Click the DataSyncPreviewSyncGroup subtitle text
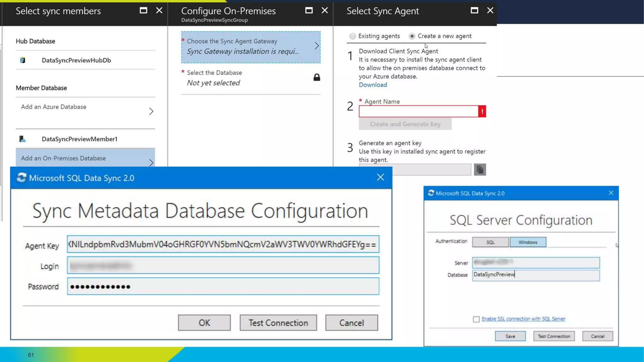Screen dimensions: 644x362 coord(214,20)
